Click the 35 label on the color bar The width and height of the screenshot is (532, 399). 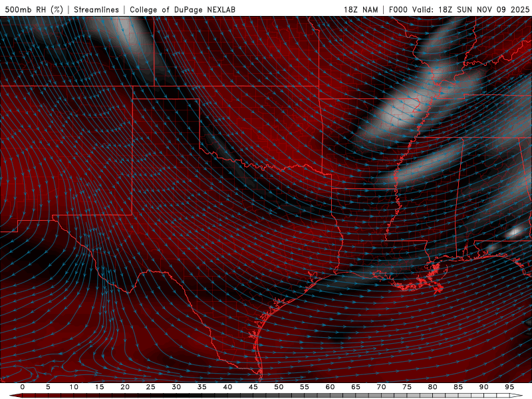pos(202,387)
